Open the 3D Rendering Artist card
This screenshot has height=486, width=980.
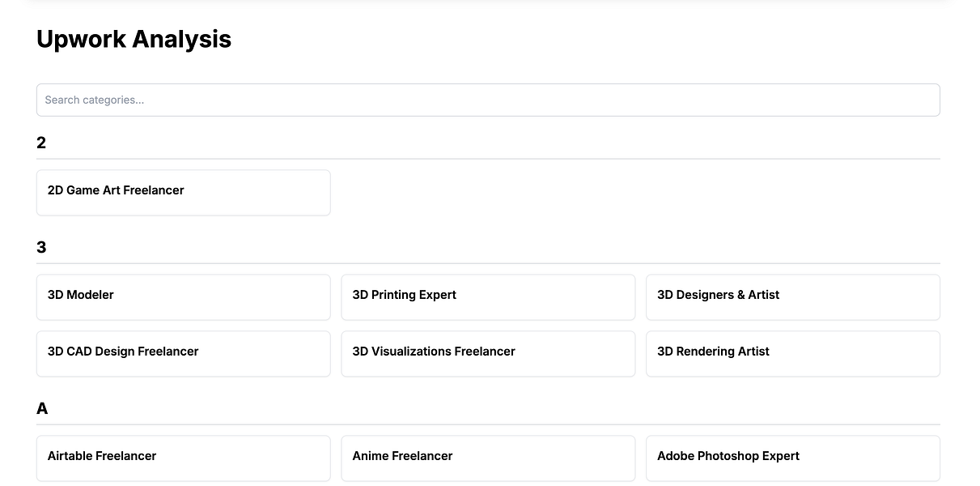click(792, 353)
